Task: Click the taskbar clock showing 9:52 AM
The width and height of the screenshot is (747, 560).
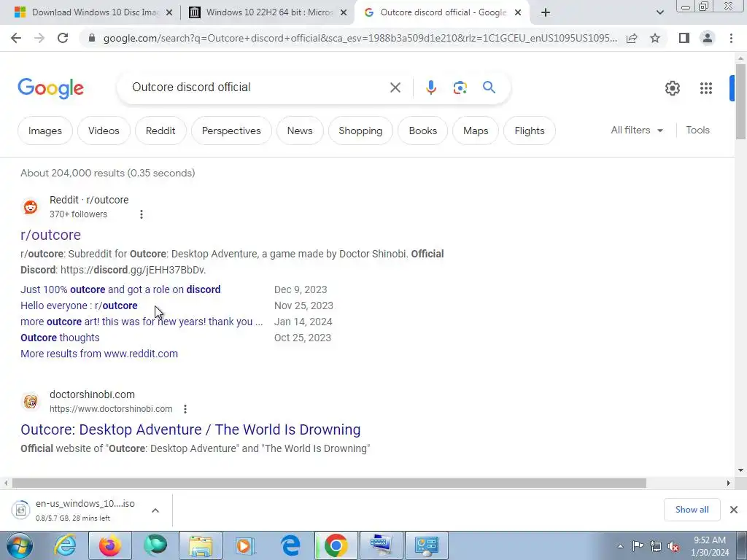Action: pos(710,546)
